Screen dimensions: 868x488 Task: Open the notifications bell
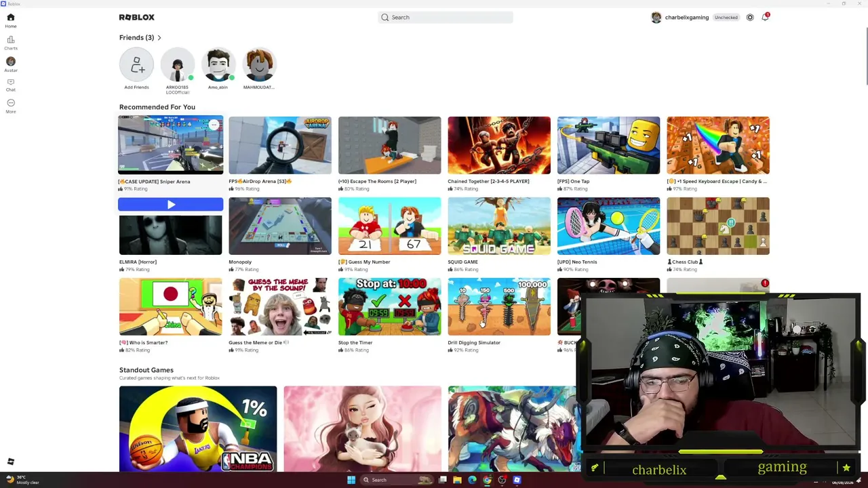coord(765,17)
